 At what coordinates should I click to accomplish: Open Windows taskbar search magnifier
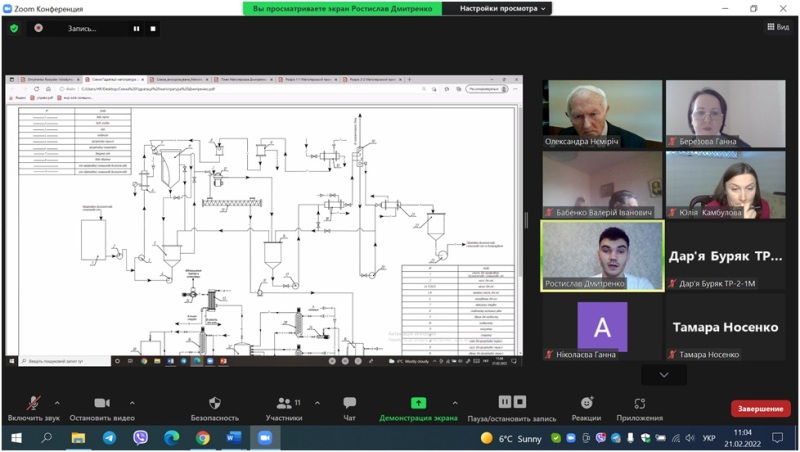coord(46,438)
